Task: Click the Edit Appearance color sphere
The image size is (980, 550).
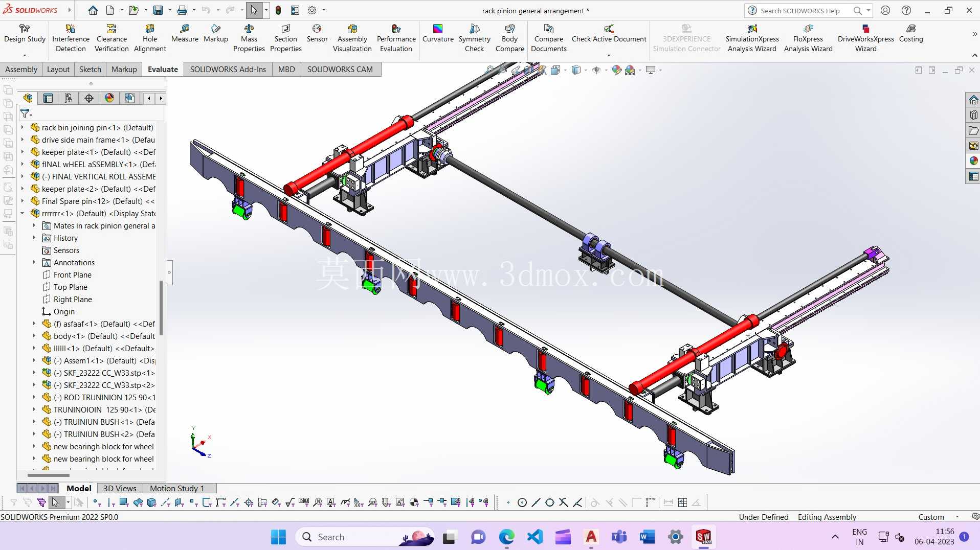Action: click(x=617, y=70)
